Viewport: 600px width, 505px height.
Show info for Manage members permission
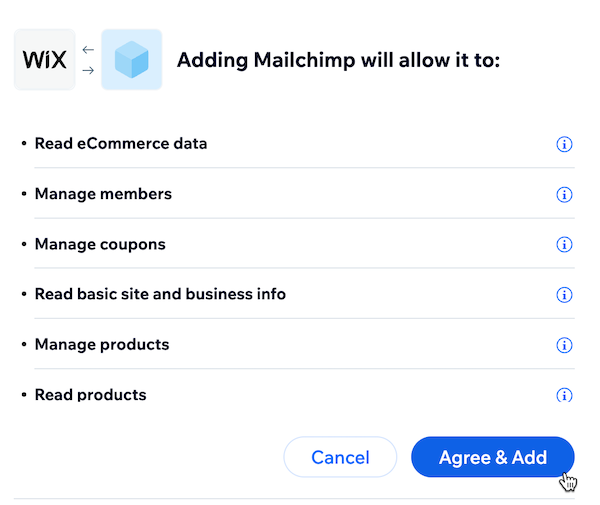pos(564,194)
